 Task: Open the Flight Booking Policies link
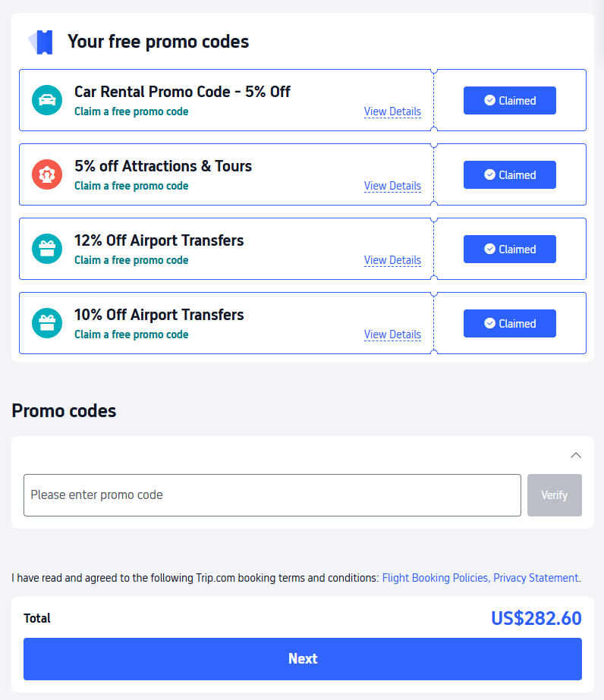pos(435,578)
